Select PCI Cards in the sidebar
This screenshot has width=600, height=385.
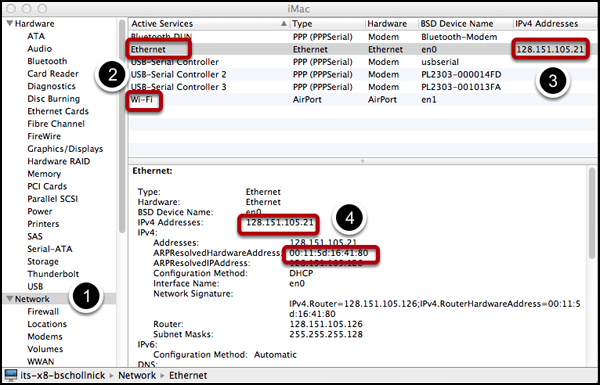coord(47,186)
